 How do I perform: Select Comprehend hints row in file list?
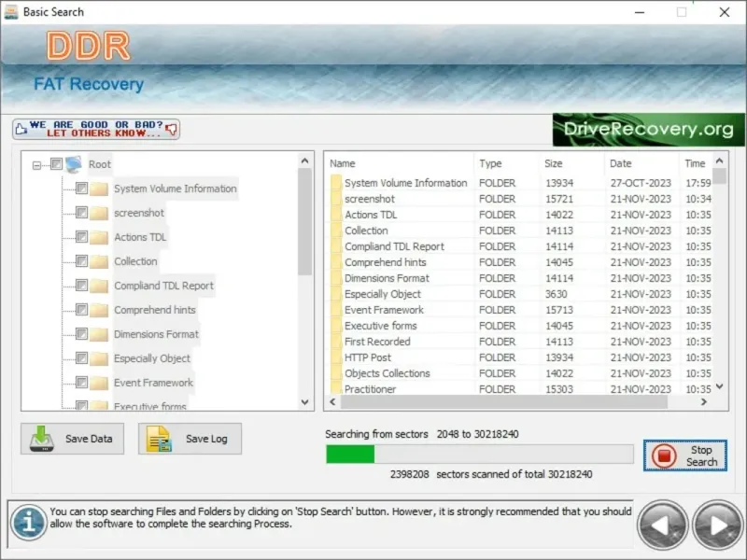(x=519, y=262)
